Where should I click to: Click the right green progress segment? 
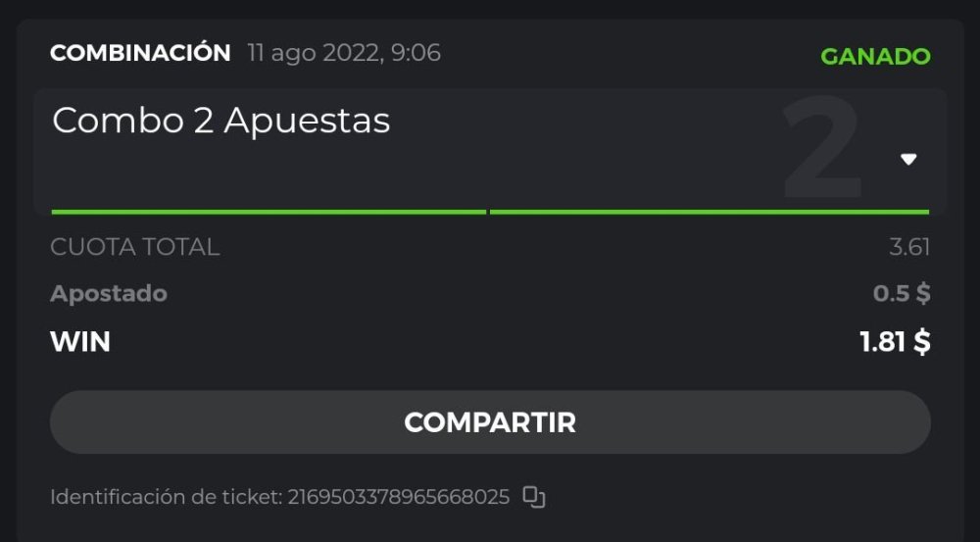tap(709, 211)
